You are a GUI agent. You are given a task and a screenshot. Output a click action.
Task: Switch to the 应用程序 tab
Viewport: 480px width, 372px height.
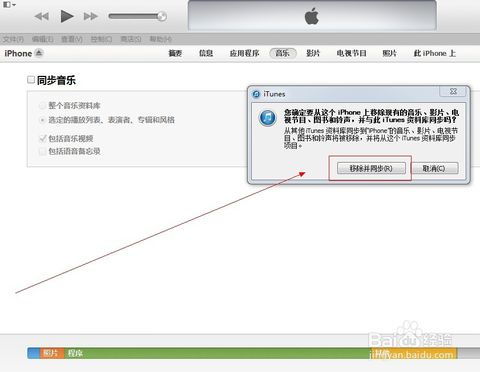pos(244,53)
